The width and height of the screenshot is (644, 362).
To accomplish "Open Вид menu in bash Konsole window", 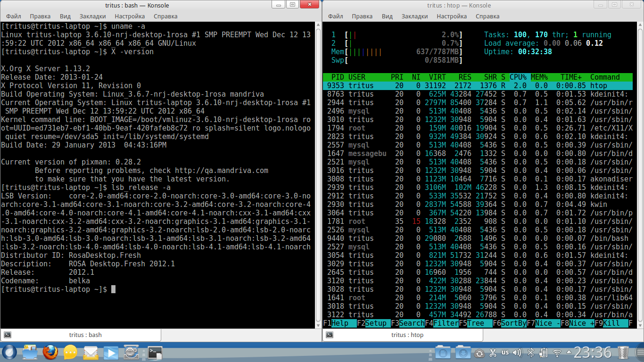I will pos(65,16).
